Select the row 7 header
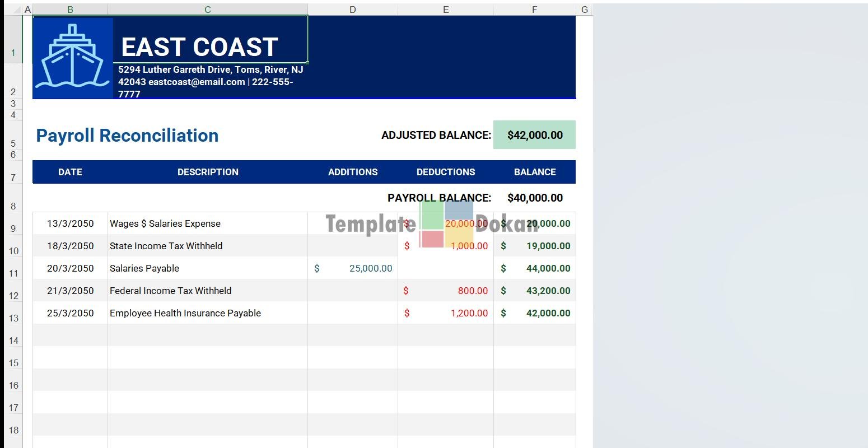Viewport: 868px width, 448px height. click(13, 178)
